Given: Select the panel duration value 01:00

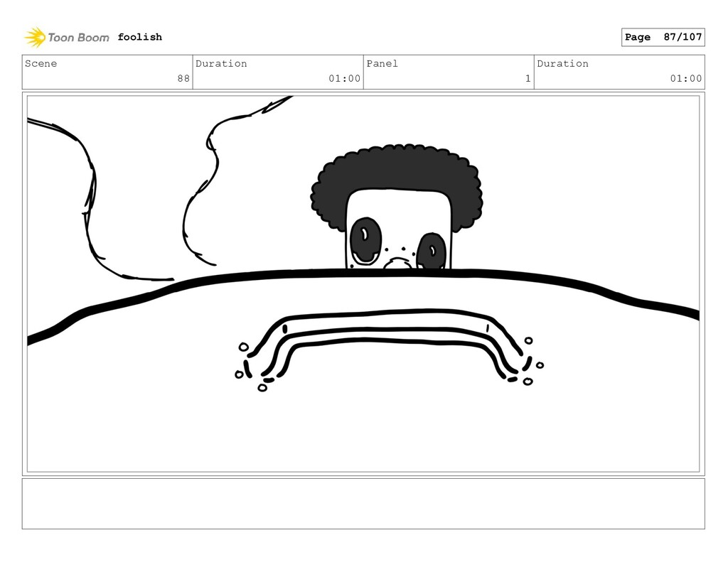Looking at the screenshot, I should coord(686,78).
